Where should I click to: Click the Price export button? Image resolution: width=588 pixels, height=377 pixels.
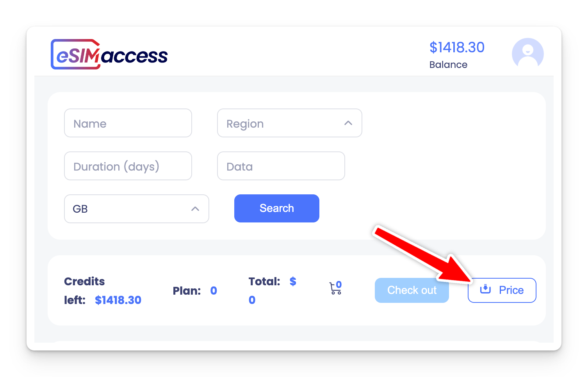point(502,290)
